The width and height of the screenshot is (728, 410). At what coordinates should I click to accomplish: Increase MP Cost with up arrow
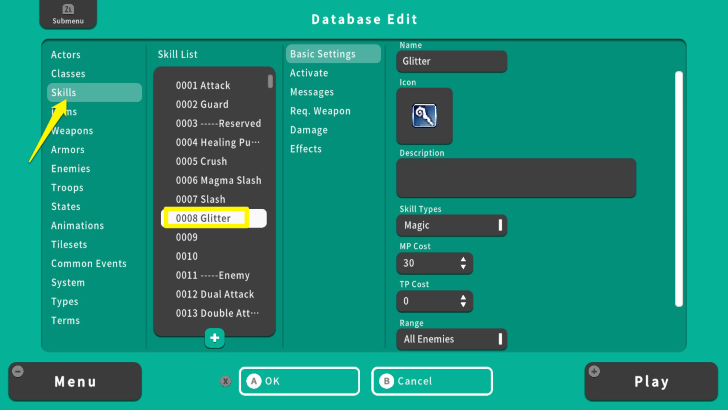click(463, 259)
